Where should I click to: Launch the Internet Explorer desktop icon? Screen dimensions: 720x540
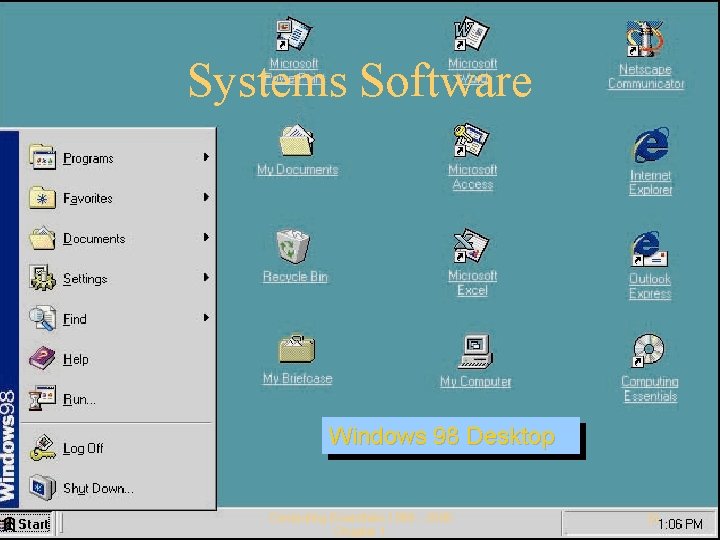click(651, 145)
